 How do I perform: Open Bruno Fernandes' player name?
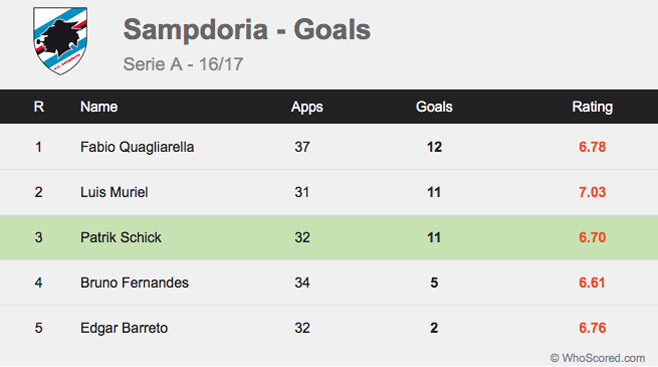134,283
